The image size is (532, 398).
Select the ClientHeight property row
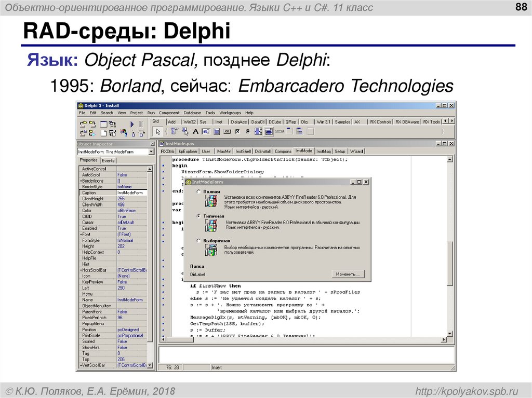(113, 199)
